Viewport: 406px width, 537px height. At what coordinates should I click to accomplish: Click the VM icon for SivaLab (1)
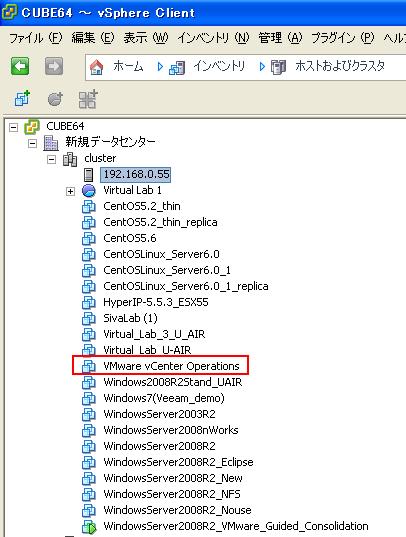[x=89, y=319]
